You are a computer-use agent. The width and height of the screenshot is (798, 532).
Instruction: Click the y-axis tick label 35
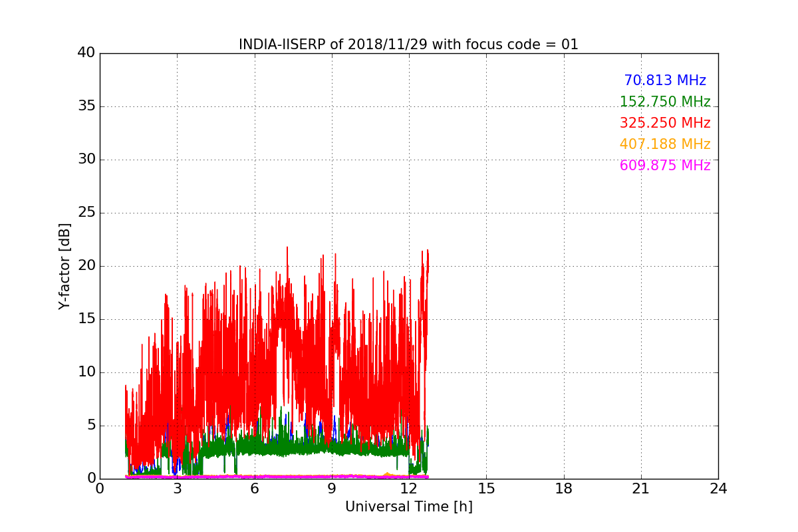pyautogui.click(x=86, y=106)
